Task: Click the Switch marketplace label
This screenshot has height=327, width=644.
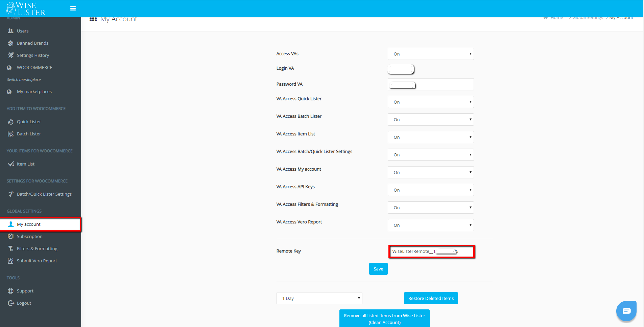Action: tap(24, 80)
